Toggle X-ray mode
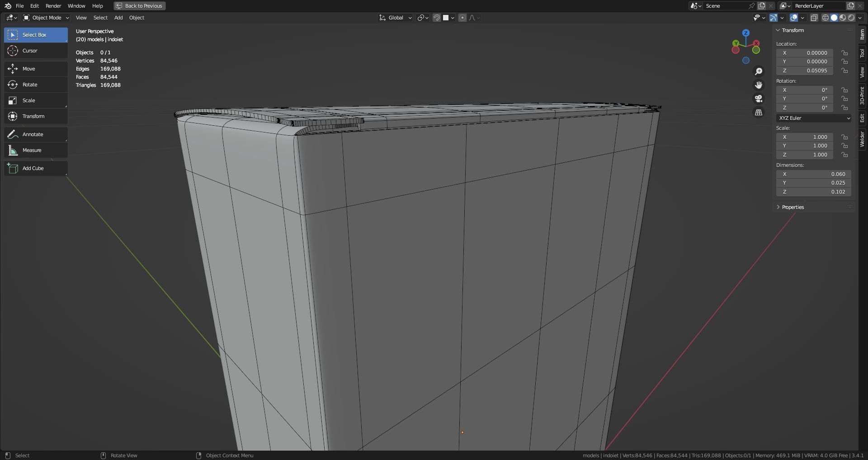This screenshot has width=868, height=460. (814, 18)
